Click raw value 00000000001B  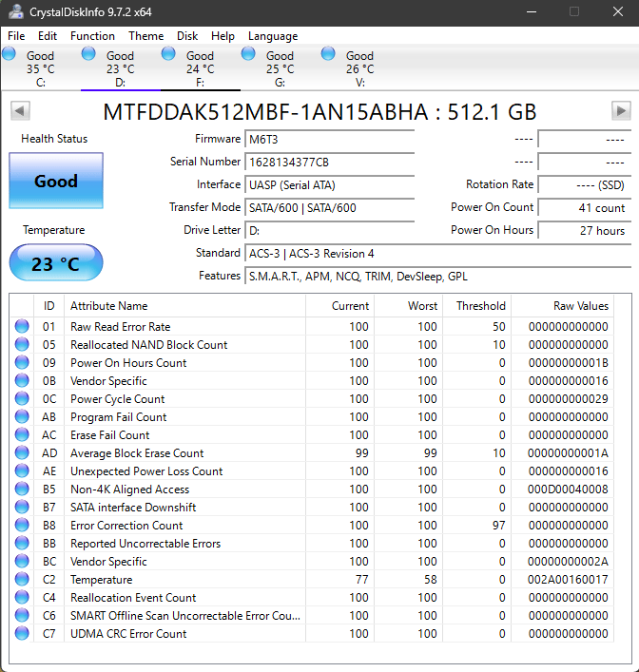[569, 362]
